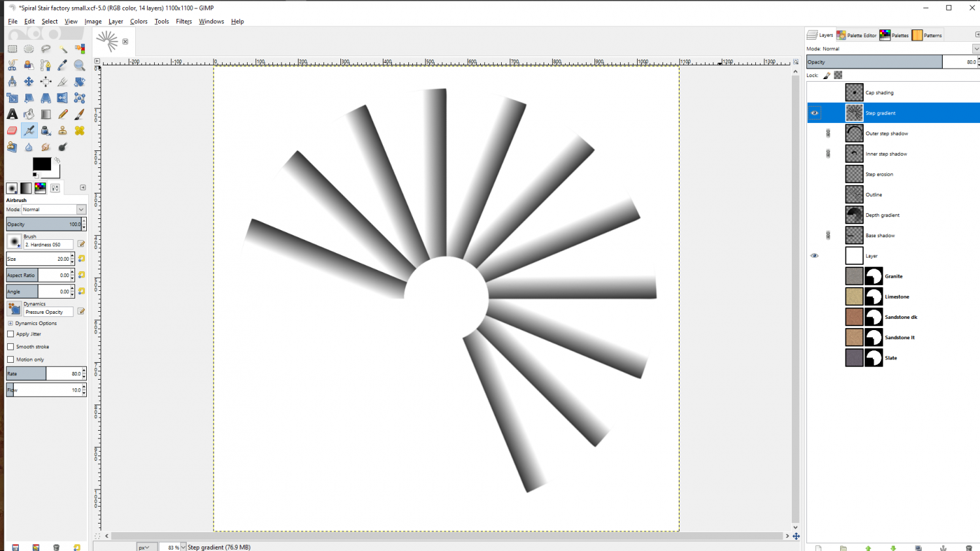
Task: Open the Filters menu
Action: click(184, 22)
